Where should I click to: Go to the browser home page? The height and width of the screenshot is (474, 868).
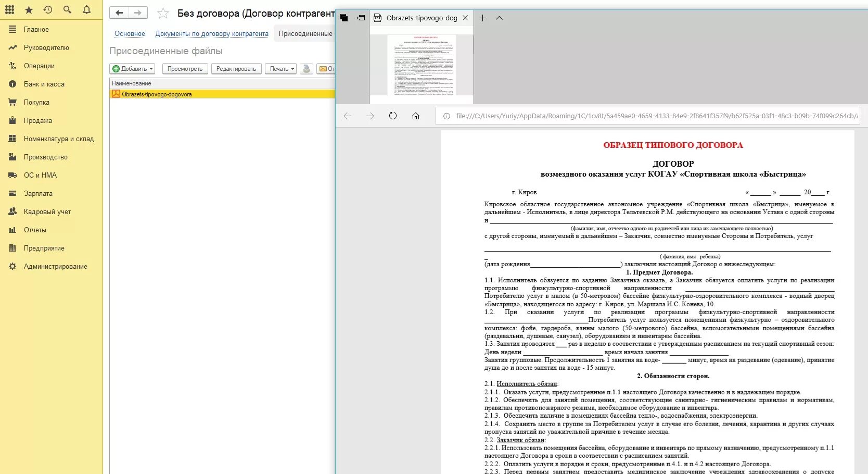[x=416, y=116]
